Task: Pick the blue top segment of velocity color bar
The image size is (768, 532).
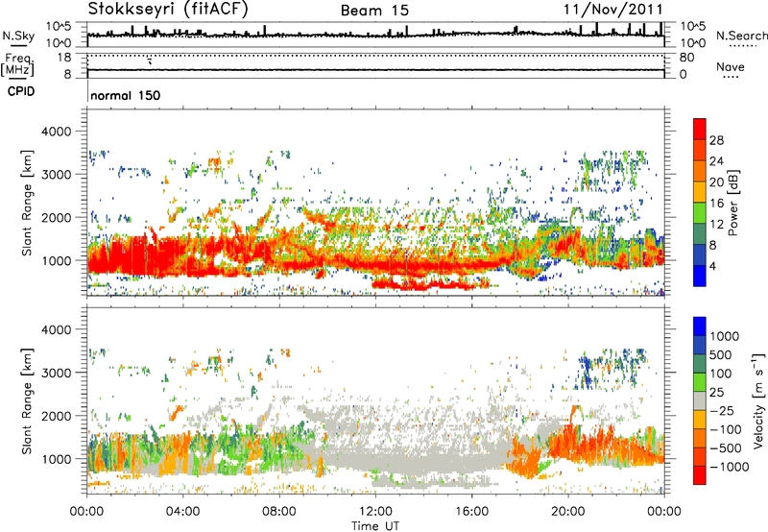Action: (700, 326)
